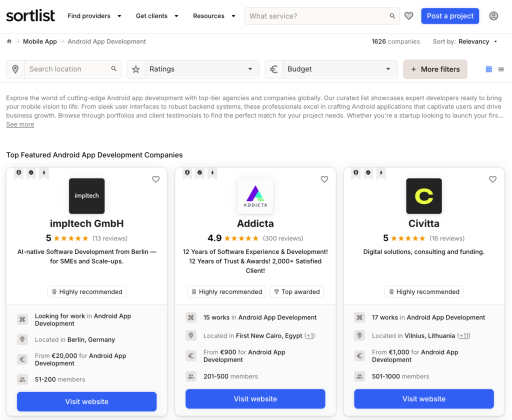This screenshot has width=512, height=420.
Task: Click the location pin filter icon
Action: click(15, 69)
